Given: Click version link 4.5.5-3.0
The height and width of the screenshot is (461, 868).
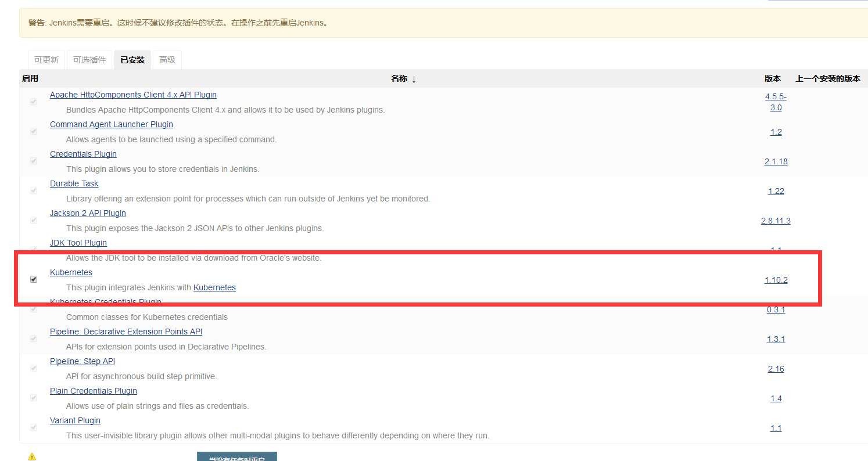Looking at the screenshot, I should [776, 102].
